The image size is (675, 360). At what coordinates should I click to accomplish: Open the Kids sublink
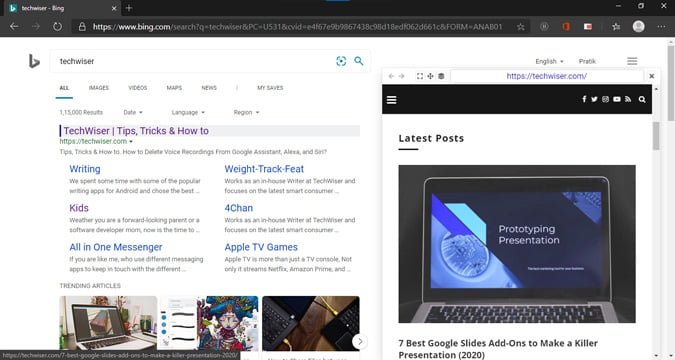pos(79,208)
